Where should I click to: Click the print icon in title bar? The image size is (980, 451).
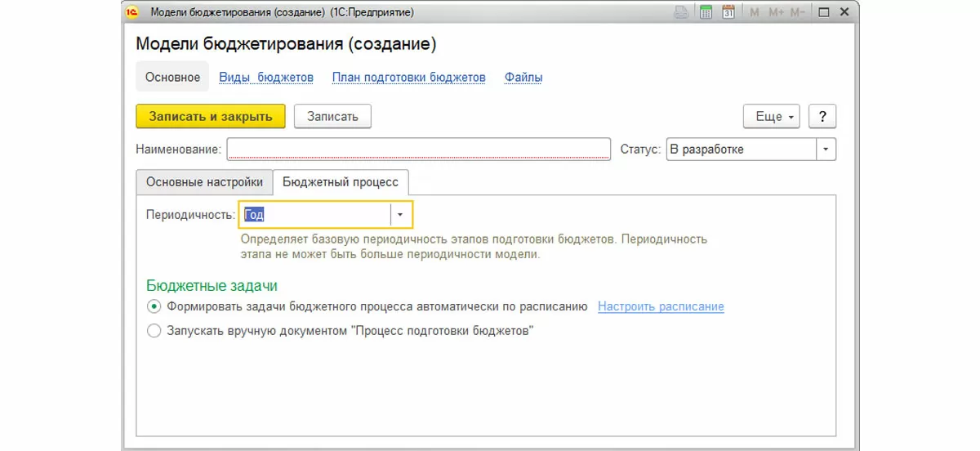tap(681, 12)
